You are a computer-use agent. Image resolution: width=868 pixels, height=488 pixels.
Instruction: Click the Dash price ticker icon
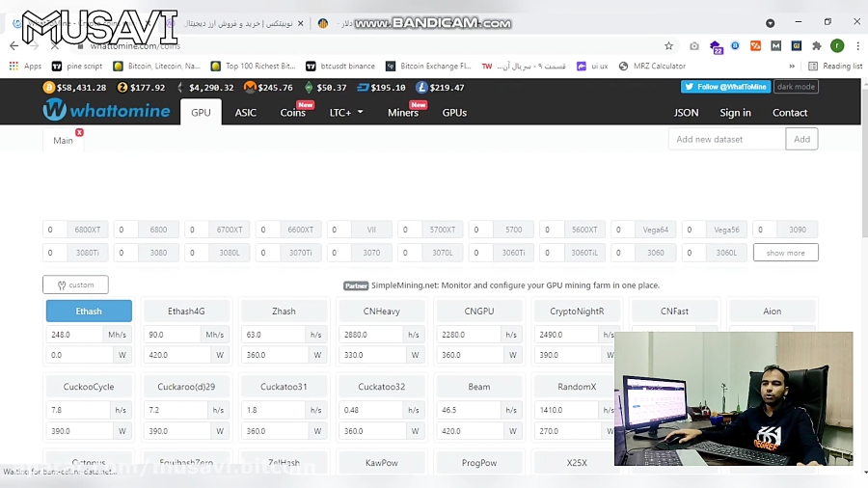click(x=363, y=88)
